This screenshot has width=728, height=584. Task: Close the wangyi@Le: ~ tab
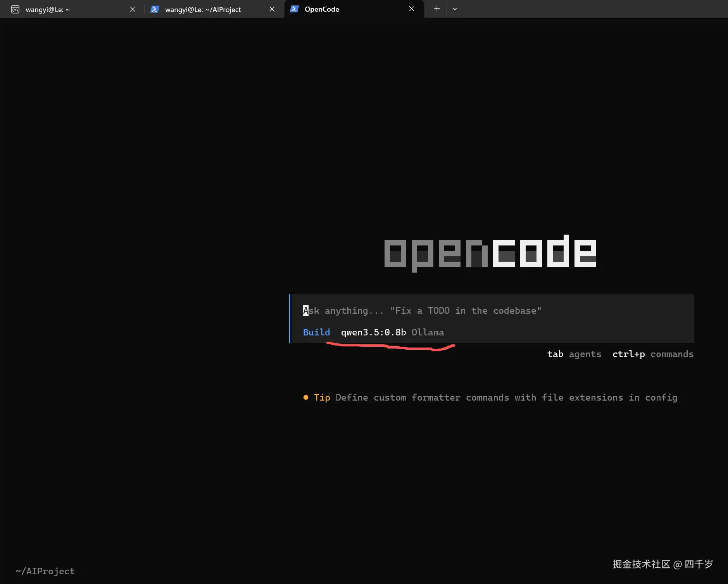tap(133, 9)
